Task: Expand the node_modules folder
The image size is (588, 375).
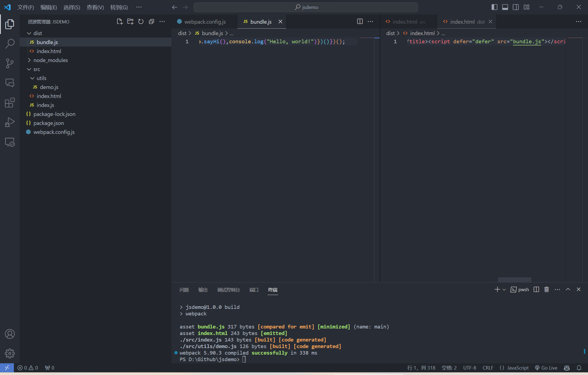Action: [x=51, y=60]
